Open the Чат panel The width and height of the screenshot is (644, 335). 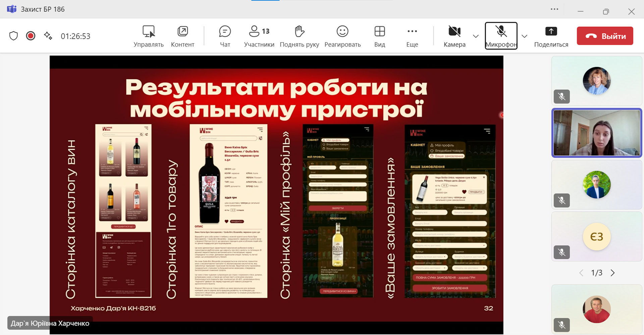(225, 36)
